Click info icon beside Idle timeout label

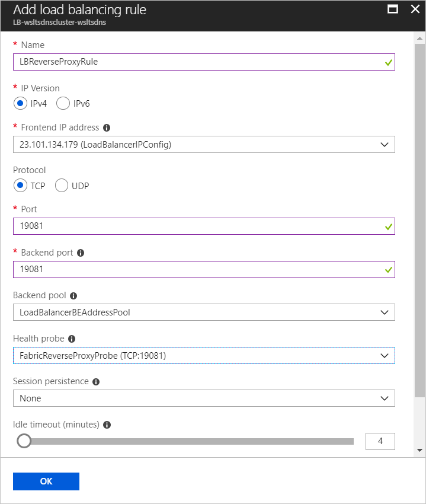click(x=107, y=425)
